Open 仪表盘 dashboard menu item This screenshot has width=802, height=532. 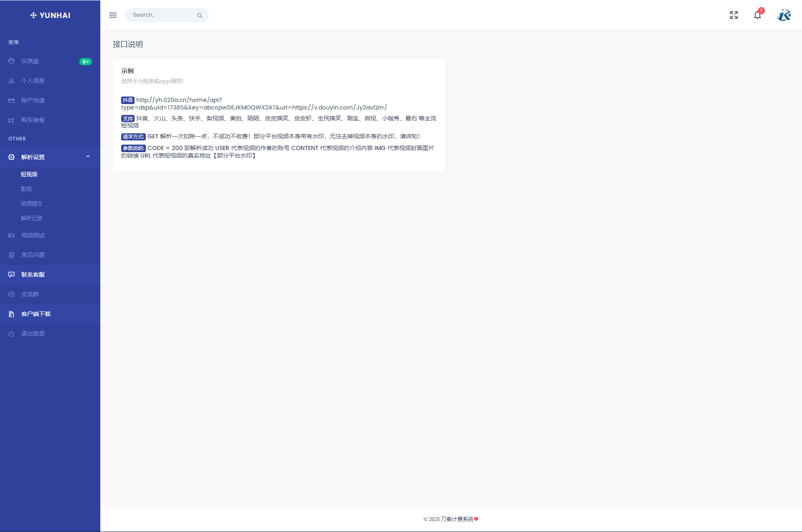coord(30,61)
